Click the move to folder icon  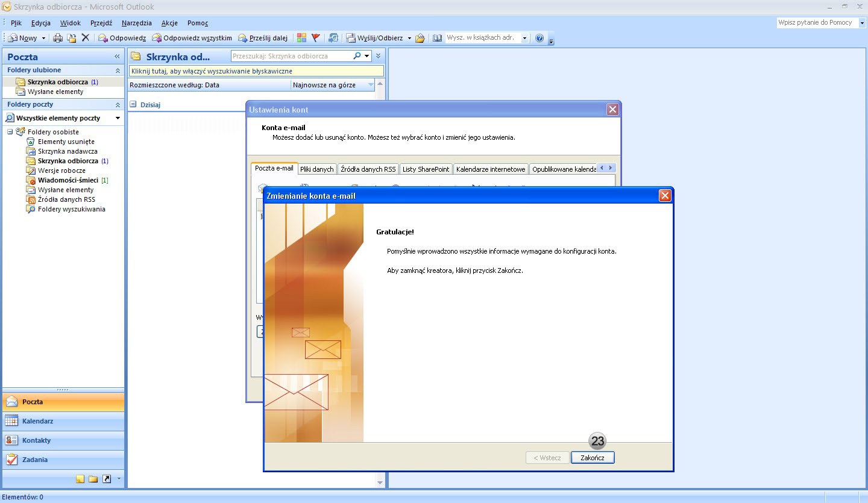(x=72, y=38)
